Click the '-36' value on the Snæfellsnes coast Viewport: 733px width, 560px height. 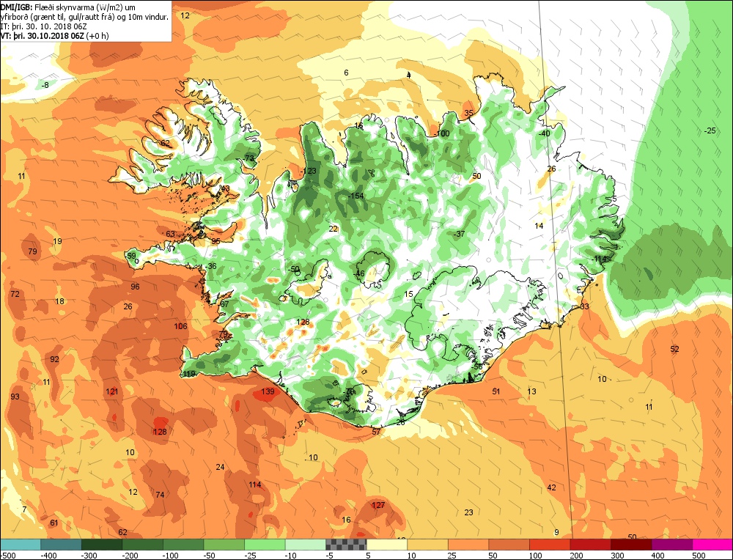[211, 266]
